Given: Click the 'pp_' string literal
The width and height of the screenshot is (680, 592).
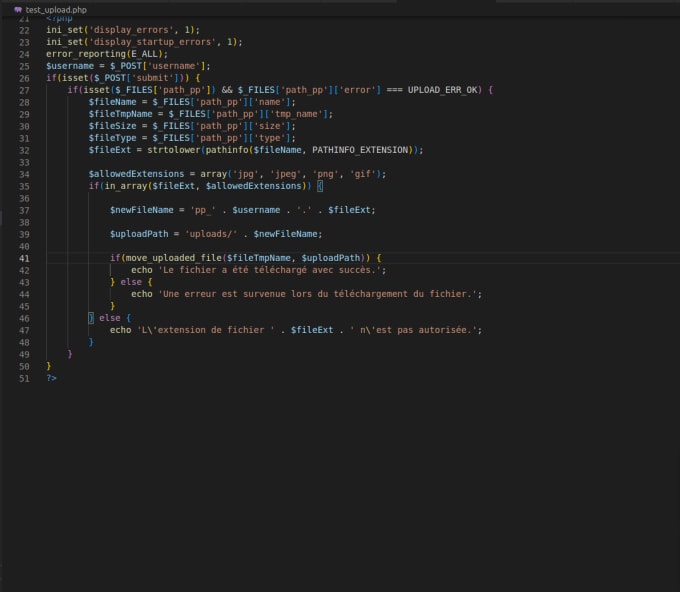Looking at the screenshot, I should tap(203, 210).
